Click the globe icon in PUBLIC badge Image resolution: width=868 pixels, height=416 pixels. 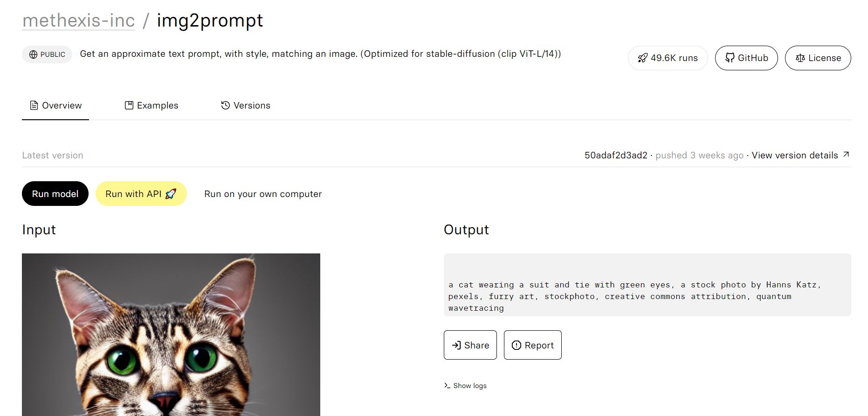33,55
